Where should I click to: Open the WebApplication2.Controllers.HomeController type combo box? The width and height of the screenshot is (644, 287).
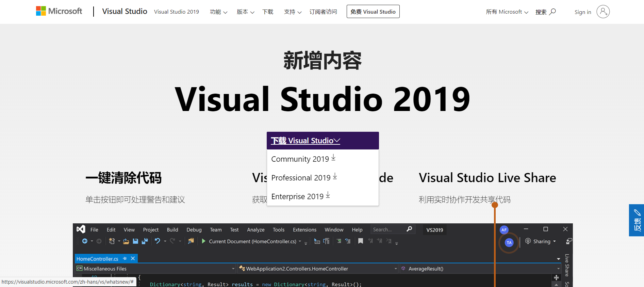tap(318, 269)
